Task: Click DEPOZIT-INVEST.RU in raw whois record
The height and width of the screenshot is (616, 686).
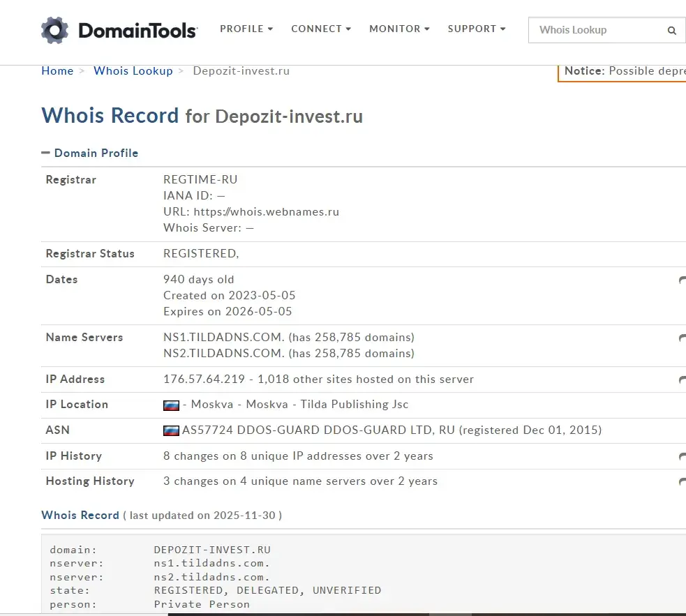Action: point(212,550)
